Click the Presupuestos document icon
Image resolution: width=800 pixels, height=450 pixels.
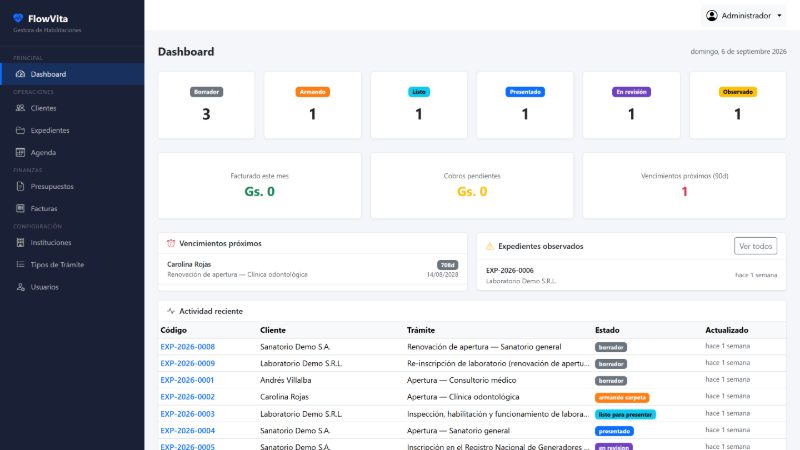point(20,186)
